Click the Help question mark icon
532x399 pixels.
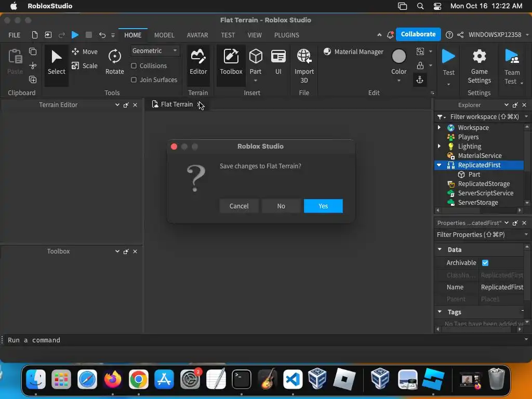tap(449, 35)
